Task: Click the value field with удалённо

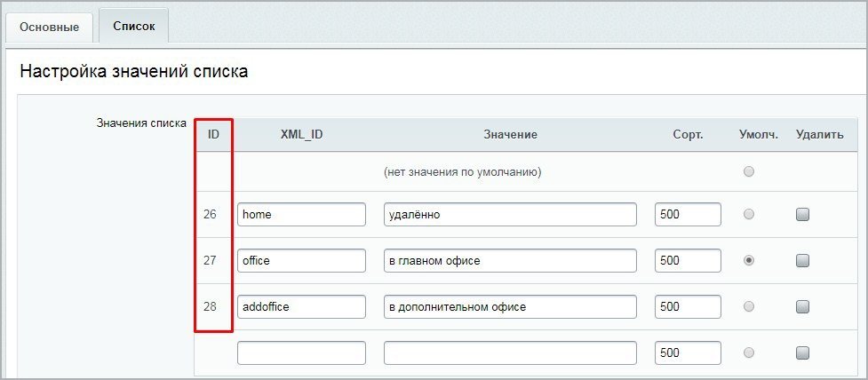Action: click(510, 214)
